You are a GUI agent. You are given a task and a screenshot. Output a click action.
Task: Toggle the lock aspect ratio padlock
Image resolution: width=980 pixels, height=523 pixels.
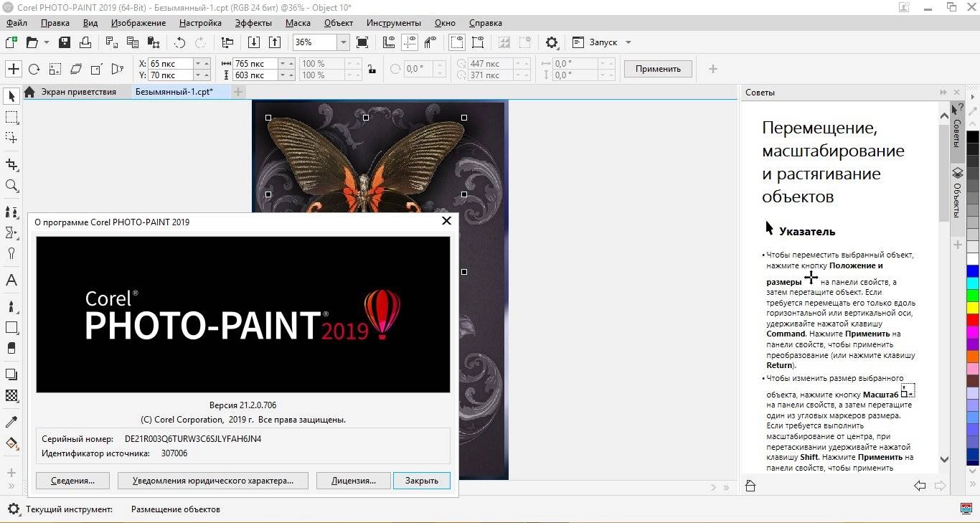tap(371, 70)
